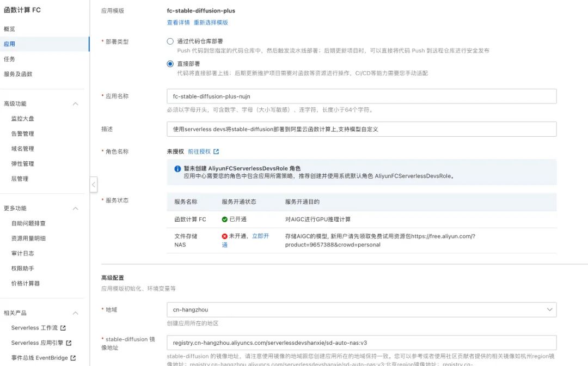Collapse the left sidebar with arrow handle
Viewport: 588px width, 366px height.
click(x=94, y=185)
